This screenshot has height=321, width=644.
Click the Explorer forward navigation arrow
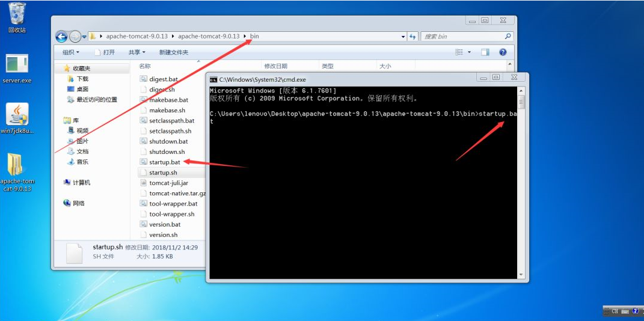75,37
